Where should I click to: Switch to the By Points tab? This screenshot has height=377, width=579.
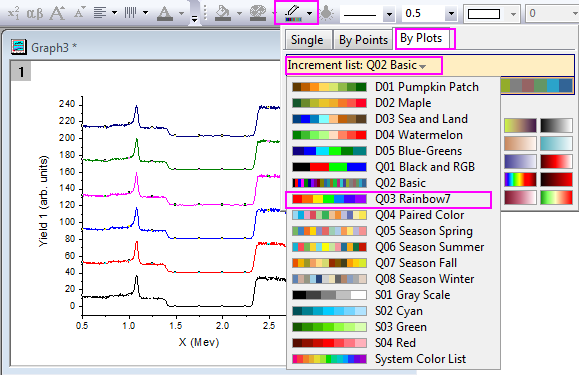point(363,40)
